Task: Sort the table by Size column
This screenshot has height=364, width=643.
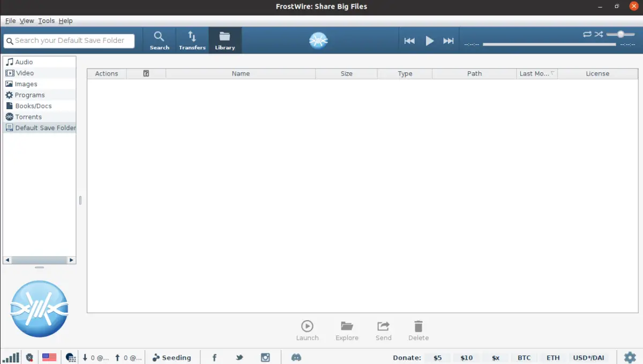Action: [x=347, y=74]
